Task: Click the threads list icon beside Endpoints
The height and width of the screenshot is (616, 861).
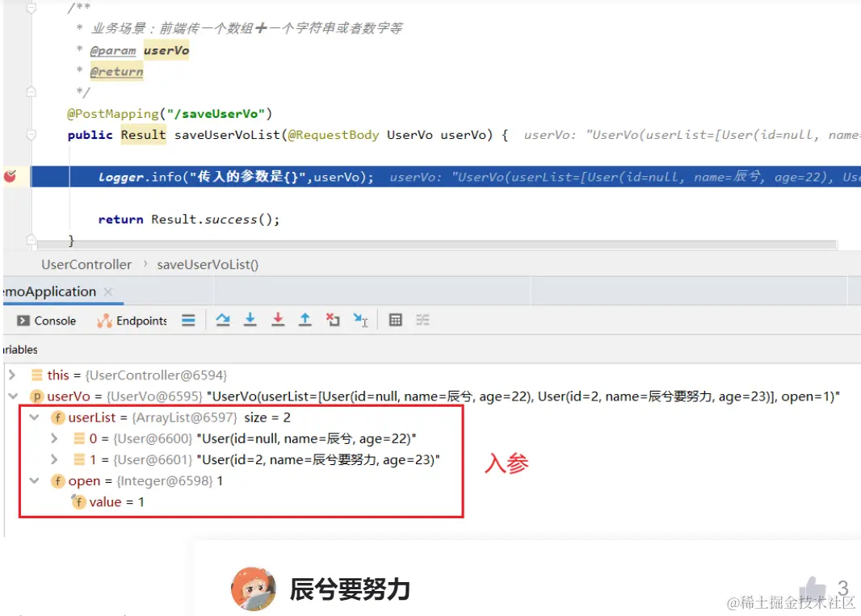Action: tap(188, 320)
